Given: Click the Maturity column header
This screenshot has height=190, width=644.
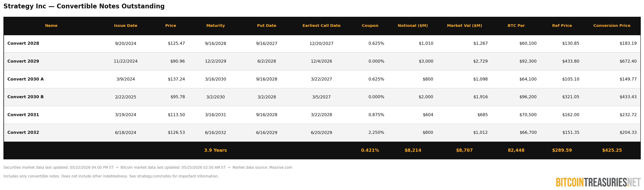Looking at the screenshot, I should [x=215, y=26].
